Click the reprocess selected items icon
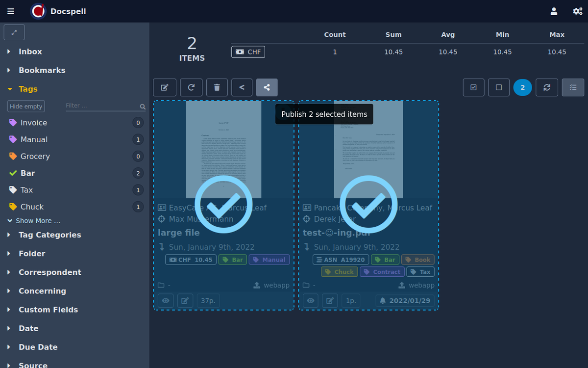The height and width of the screenshot is (368, 588). pyautogui.click(x=191, y=87)
